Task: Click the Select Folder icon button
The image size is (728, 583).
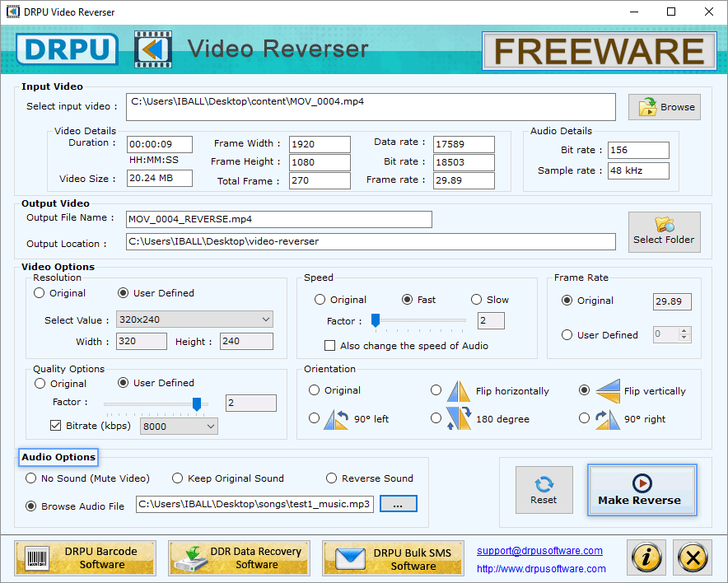Action: [x=665, y=232]
